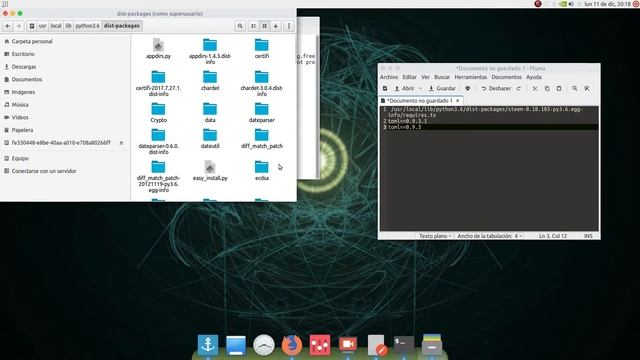Open Find in Pluma toolbar
The height and width of the screenshot is (360, 640).
[x=575, y=89]
